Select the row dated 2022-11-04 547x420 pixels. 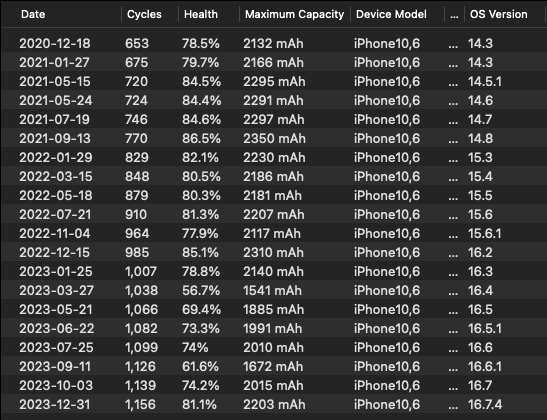[274, 234]
